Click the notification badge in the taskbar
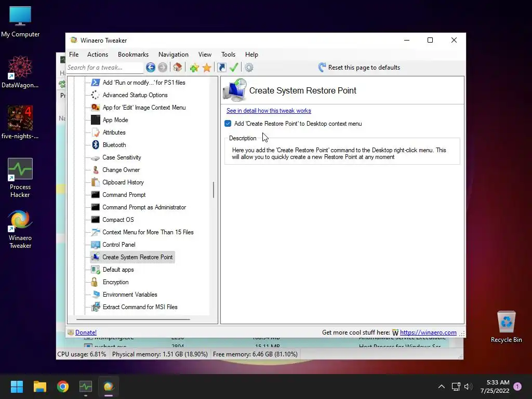This screenshot has height=399, width=532. coord(517,387)
